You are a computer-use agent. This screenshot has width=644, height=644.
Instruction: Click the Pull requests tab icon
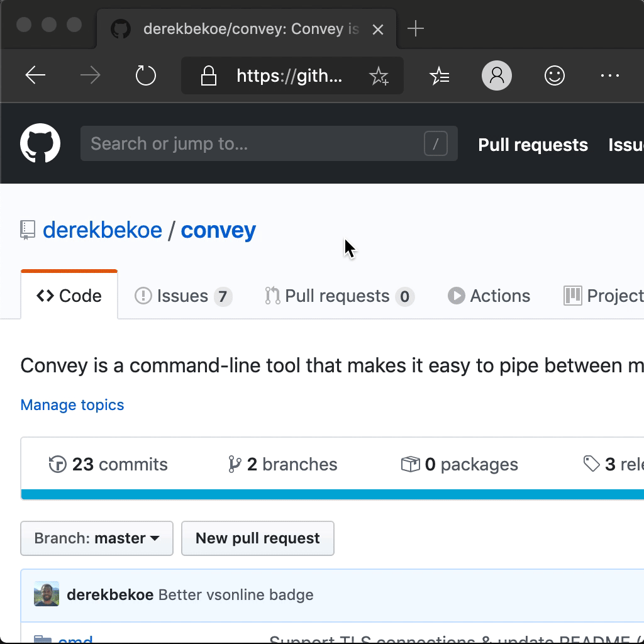272,296
